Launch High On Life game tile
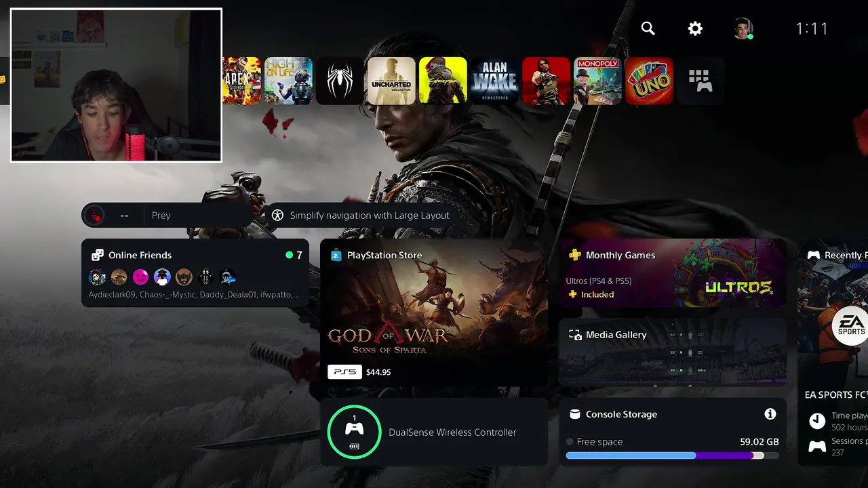This screenshot has height=488, width=868. pyautogui.click(x=289, y=81)
